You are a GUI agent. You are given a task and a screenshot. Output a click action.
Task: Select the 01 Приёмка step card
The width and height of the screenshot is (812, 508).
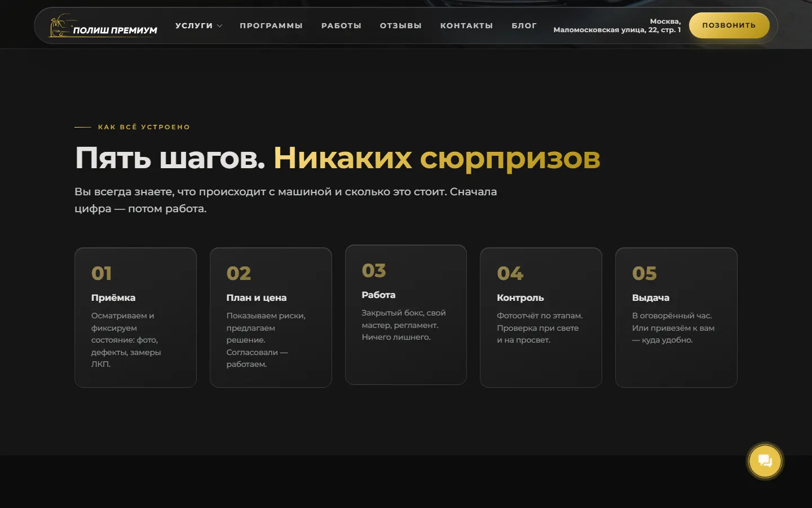click(x=135, y=317)
